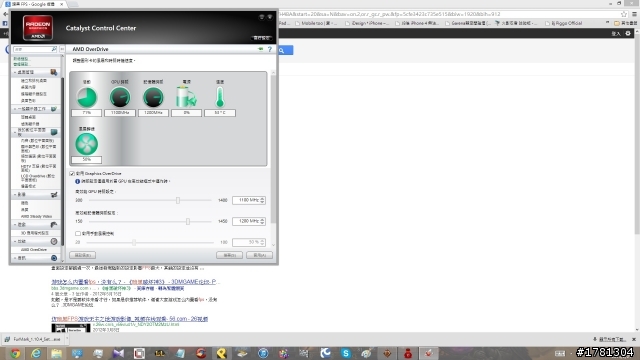The height and width of the screenshot is (360, 640).
Task: Select the 3D application settings sidebar item
Action: point(35,233)
